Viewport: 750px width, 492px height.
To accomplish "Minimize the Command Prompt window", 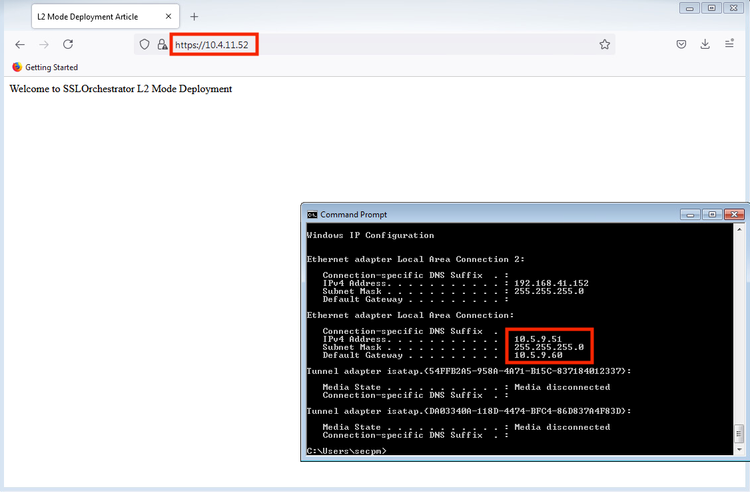I will [x=690, y=214].
